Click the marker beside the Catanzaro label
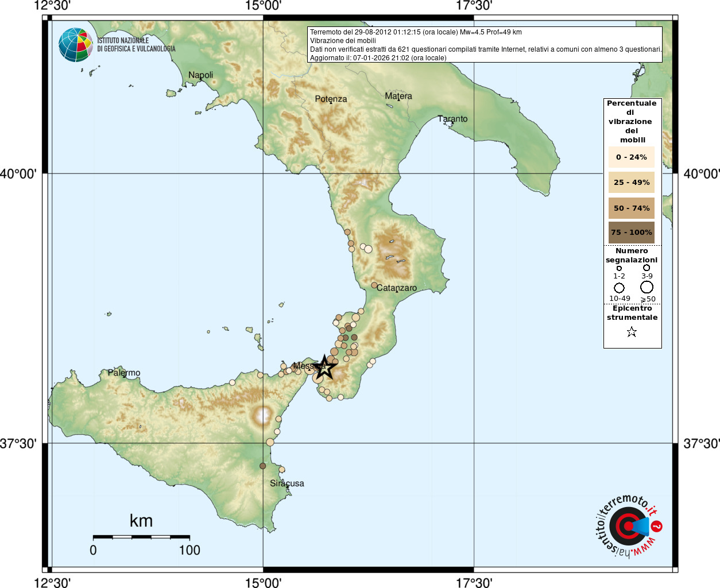The width and height of the screenshot is (720, 588). [374, 285]
